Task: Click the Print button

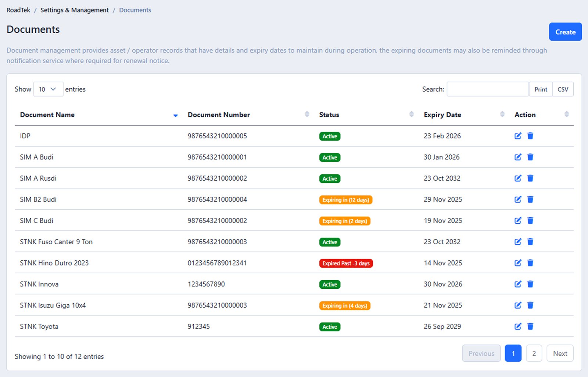Action: point(541,89)
